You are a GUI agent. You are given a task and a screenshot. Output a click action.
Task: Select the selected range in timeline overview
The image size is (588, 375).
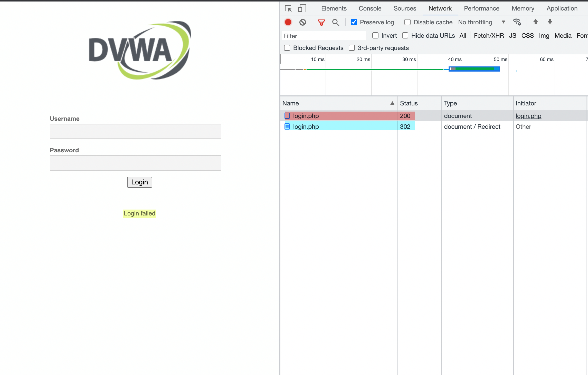(474, 69)
